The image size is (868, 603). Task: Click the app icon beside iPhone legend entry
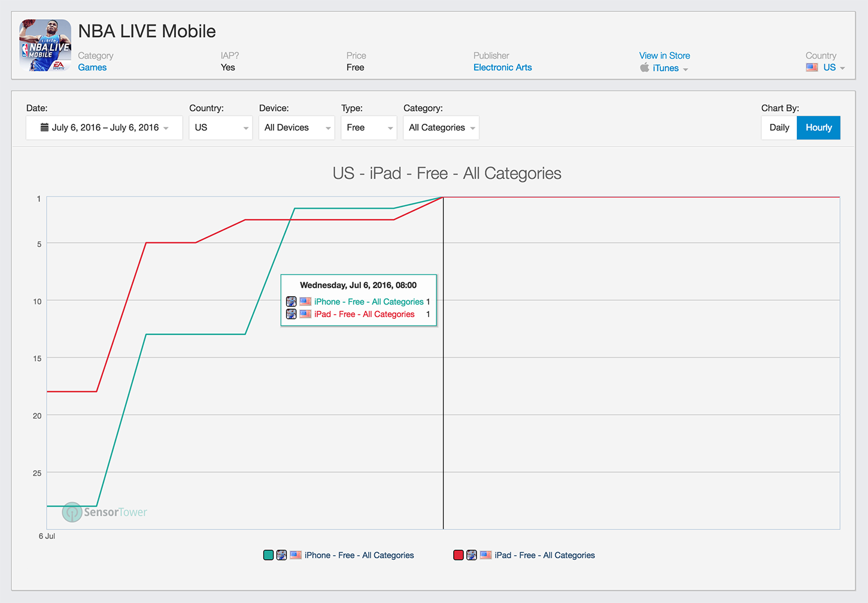coord(281,555)
